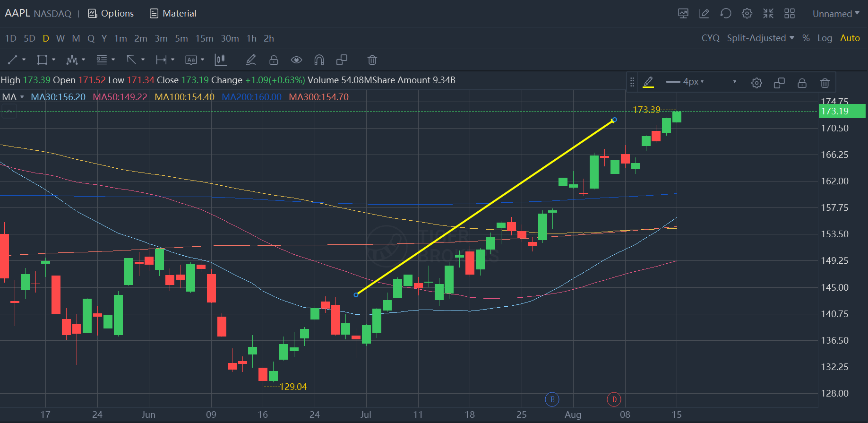Switch to the 1h interval
The image size is (868, 423).
251,38
